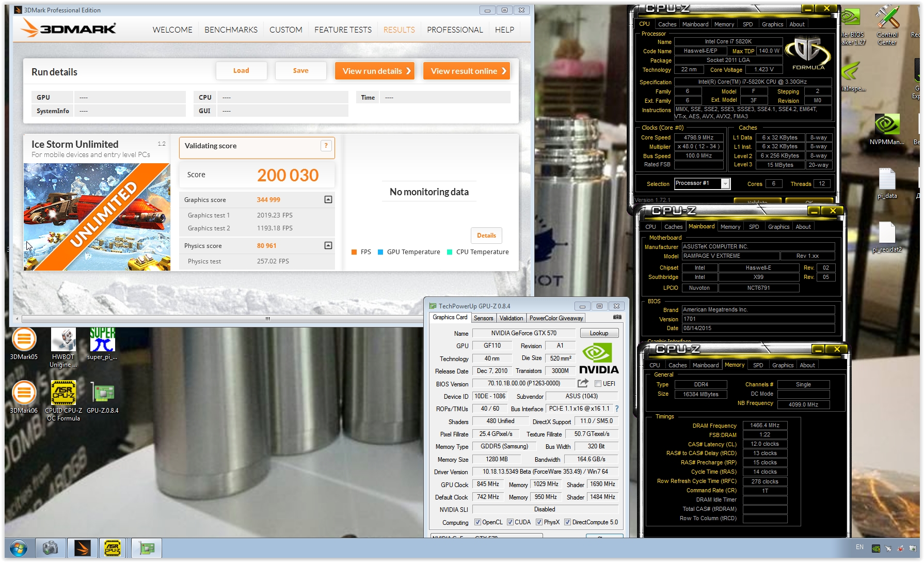Click orange FPS legend swatch
The width and height of the screenshot is (924, 562).
(x=354, y=252)
